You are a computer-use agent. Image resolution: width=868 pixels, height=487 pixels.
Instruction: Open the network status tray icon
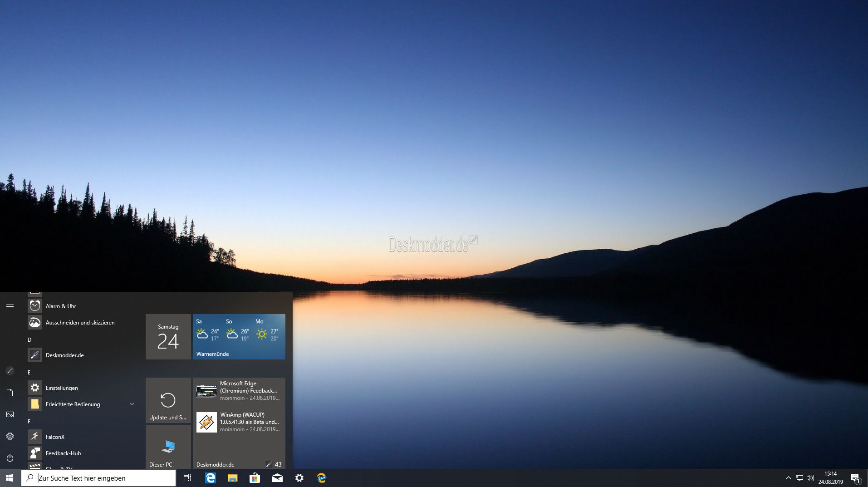click(x=799, y=478)
